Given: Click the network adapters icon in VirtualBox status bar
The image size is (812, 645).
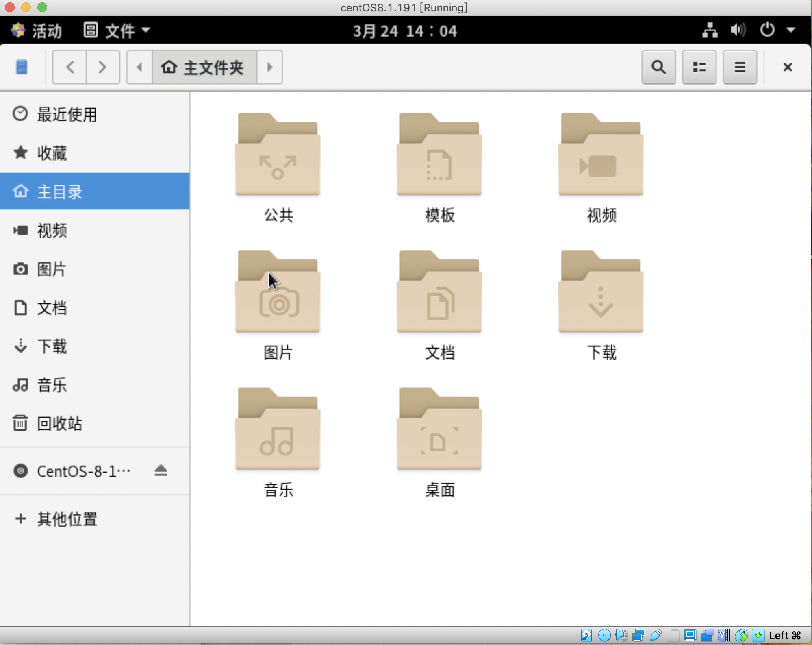Looking at the screenshot, I should click(638, 635).
